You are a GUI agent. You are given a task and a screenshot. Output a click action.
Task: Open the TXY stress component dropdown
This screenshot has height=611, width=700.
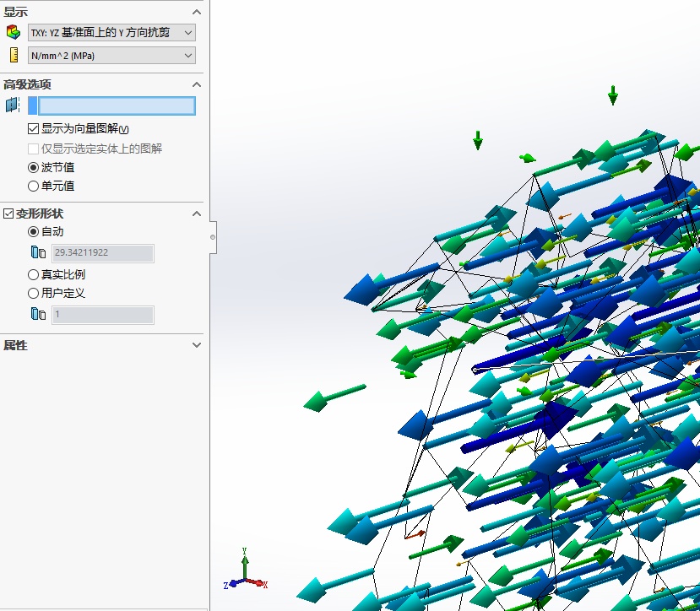pyautogui.click(x=111, y=33)
